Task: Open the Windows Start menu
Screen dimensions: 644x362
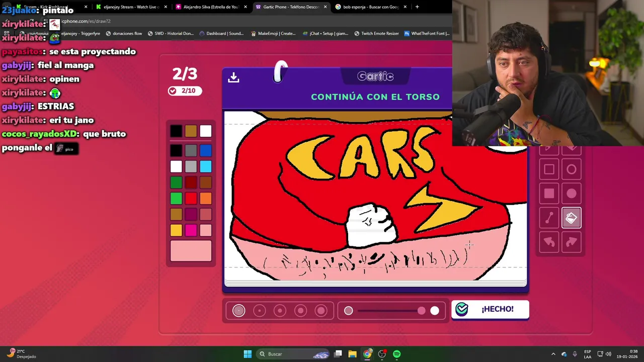Action: point(248,354)
